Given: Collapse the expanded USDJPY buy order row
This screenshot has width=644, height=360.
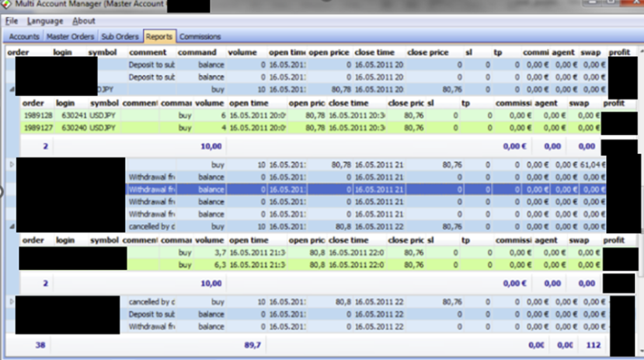Looking at the screenshot, I should (x=11, y=89).
